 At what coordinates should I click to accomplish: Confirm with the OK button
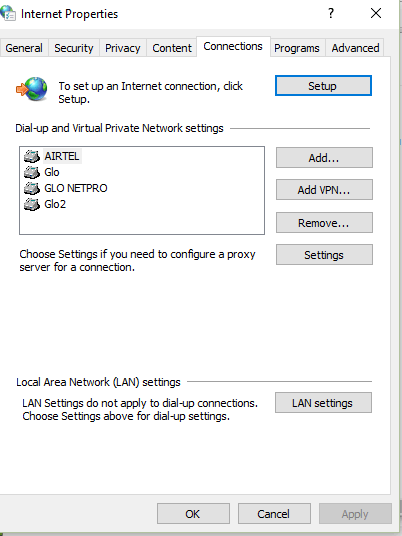pos(193,513)
